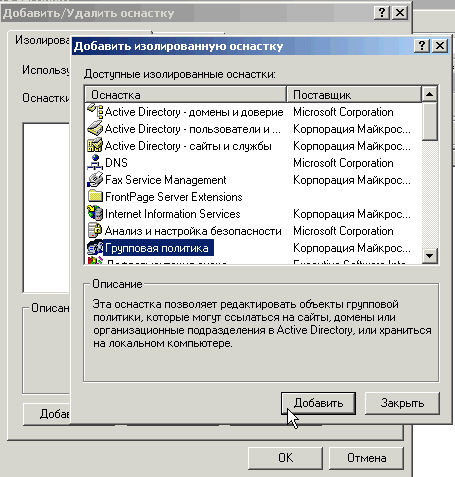Select the FrontPage Server Extensions folder icon

tap(95, 196)
